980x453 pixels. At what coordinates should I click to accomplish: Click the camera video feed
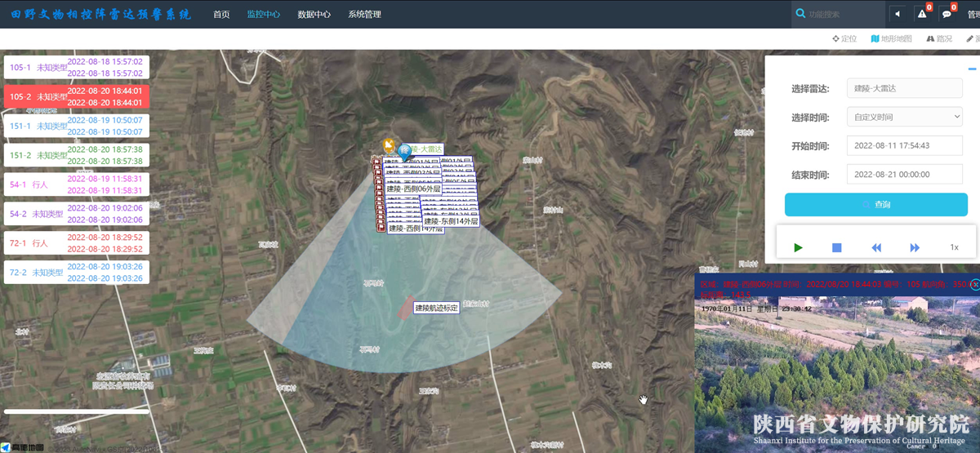(x=837, y=376)
